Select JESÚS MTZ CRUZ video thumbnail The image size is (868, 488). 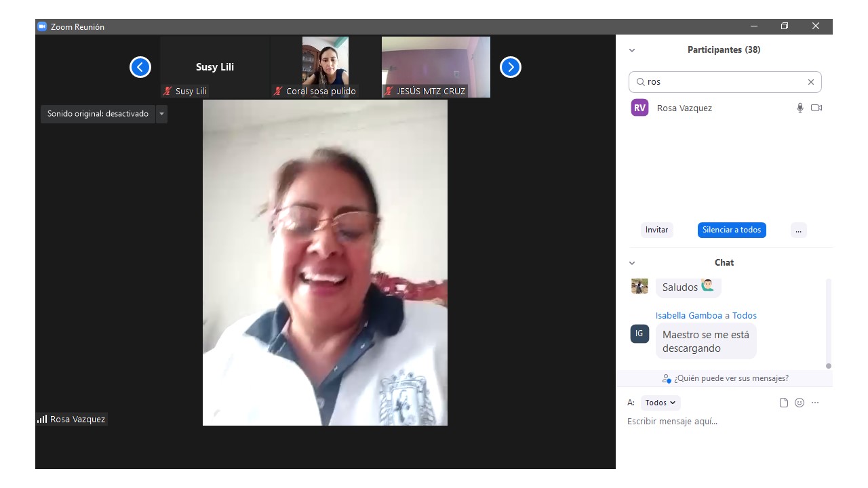pyautogui.click(x=436, y=67)
